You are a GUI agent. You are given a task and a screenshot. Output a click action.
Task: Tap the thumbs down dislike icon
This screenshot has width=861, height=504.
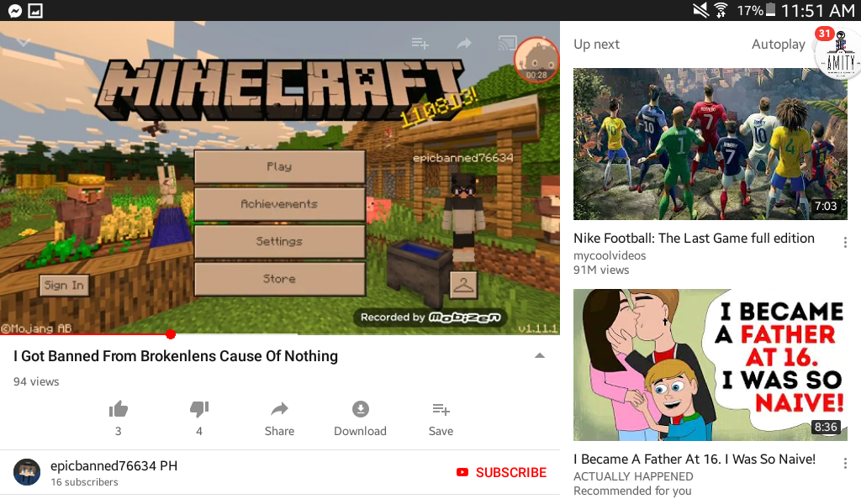point(199,409)
